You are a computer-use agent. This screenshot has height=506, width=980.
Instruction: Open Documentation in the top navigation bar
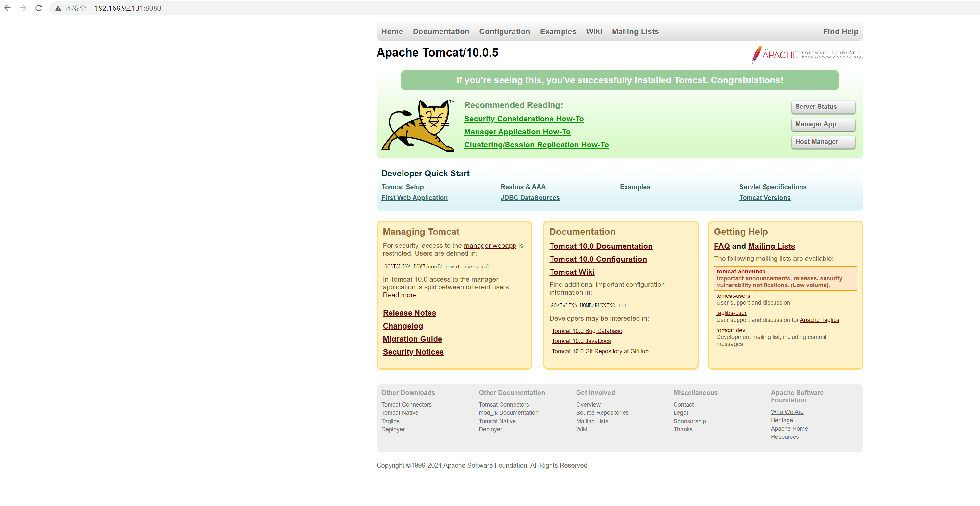click(x=441, y=32)
